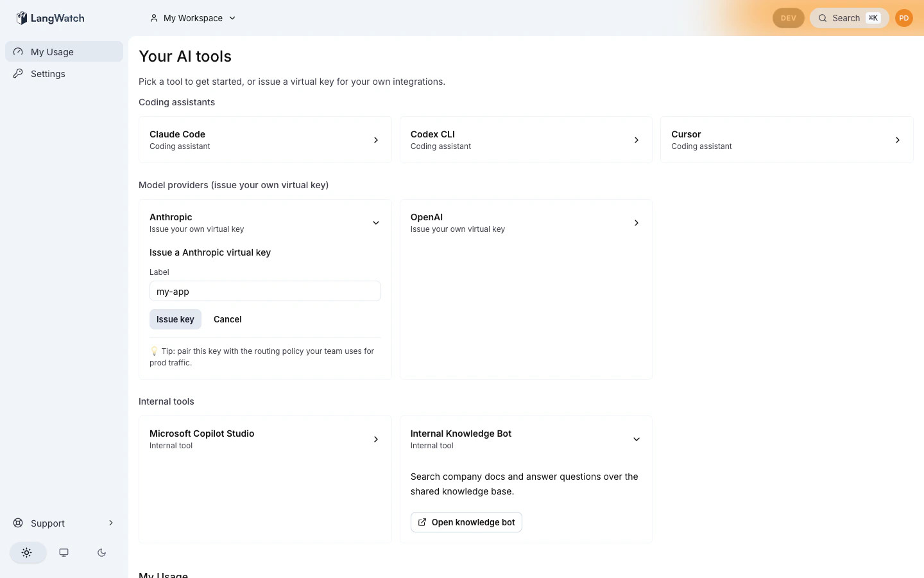Select the Cursor card title
The width and height of the screenshot is (924, 578).
point(686,134)
